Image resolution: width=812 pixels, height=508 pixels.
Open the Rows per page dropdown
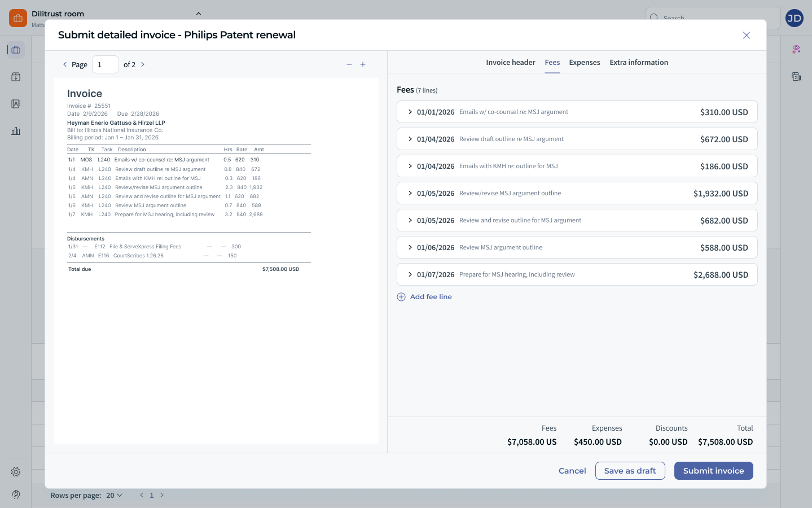click(114, 496)
